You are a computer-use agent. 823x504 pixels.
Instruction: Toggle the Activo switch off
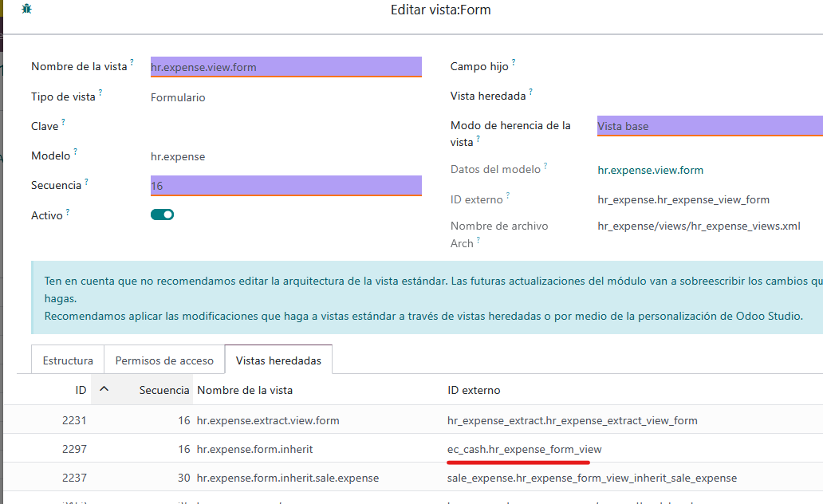point(162,215)
